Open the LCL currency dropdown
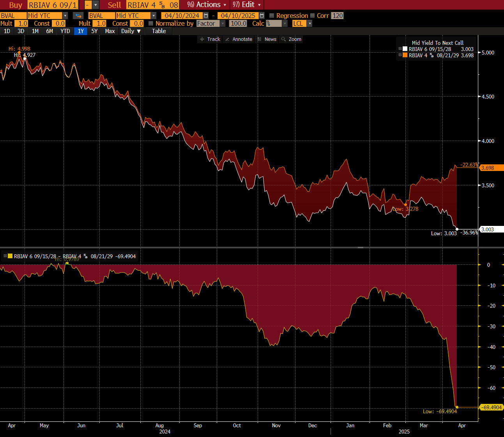Image resolution: width=504 pixels, height=437 pixels. pyautogui.click(x=310, y=23)
